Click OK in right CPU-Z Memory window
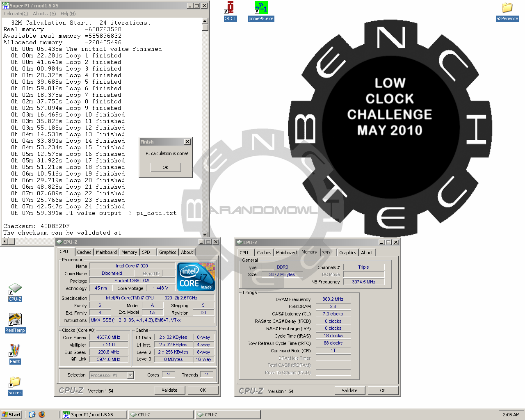 pyautogui.click(x=383, y=390)
